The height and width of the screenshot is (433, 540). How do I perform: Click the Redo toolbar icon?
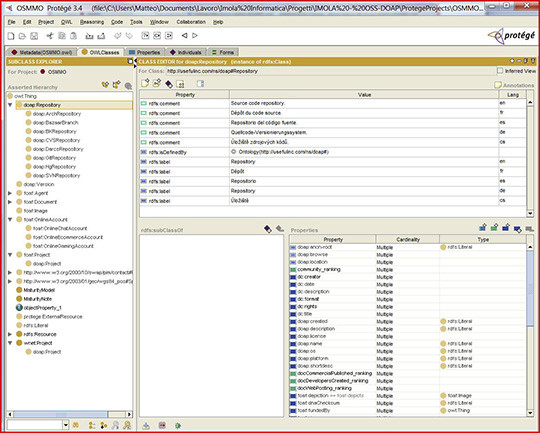[x=129, y=36]
